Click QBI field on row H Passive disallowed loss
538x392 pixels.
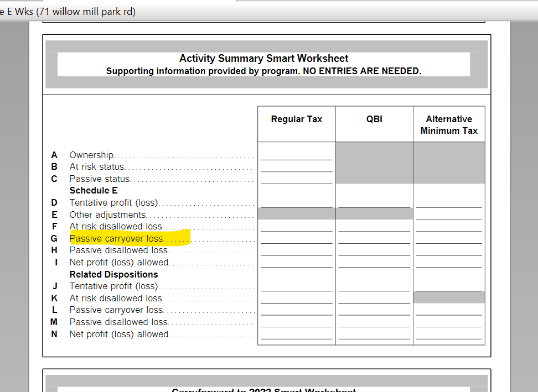coord(374,250)
